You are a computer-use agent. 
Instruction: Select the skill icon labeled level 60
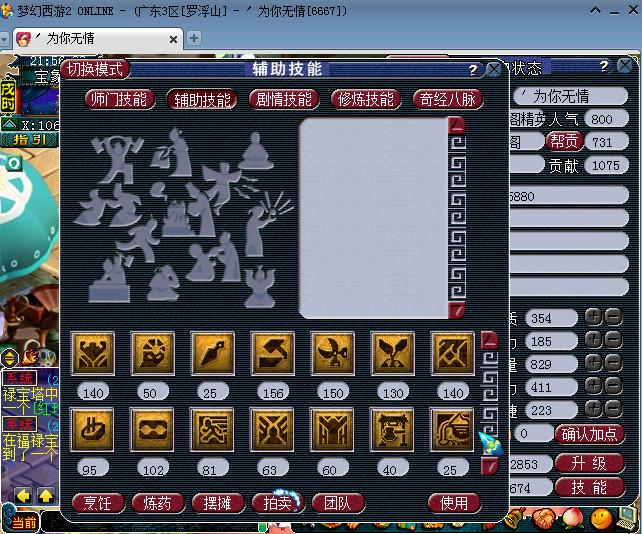[332, 430]
